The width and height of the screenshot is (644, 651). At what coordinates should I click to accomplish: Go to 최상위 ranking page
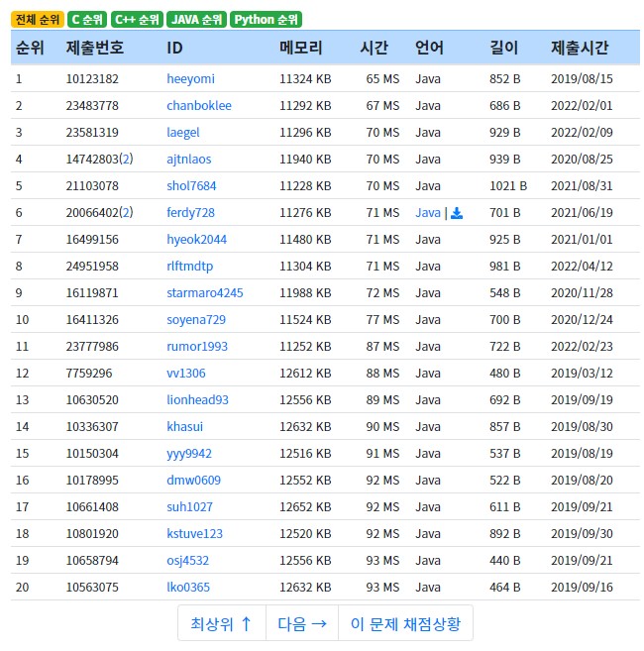(x=222, y=623)
